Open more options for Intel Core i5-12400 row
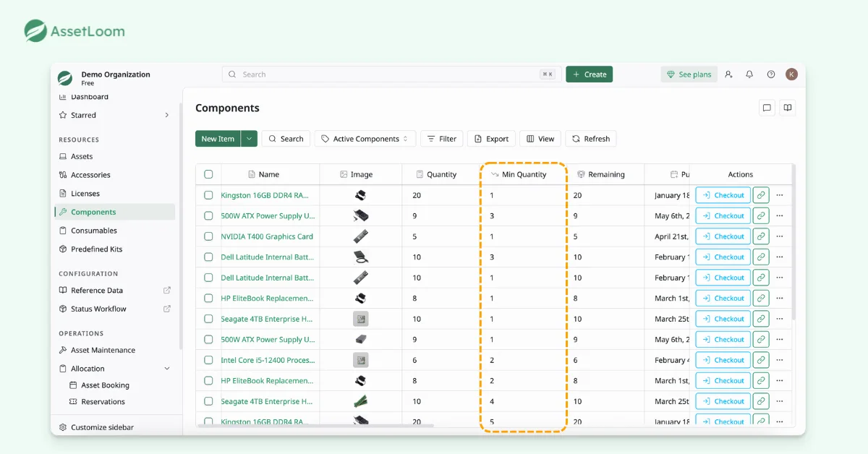868x454 pixels. coord(780,360)
